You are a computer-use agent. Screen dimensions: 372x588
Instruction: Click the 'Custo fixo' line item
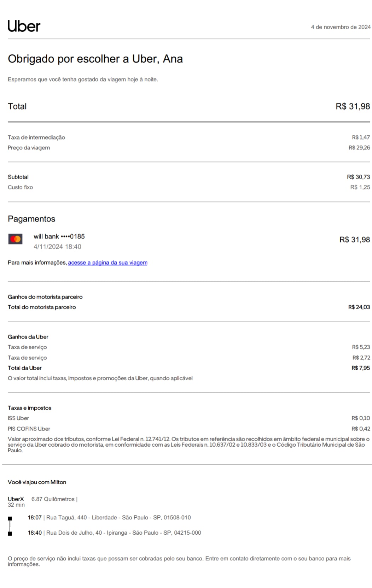pyautogui.click(x=20, y=187)
